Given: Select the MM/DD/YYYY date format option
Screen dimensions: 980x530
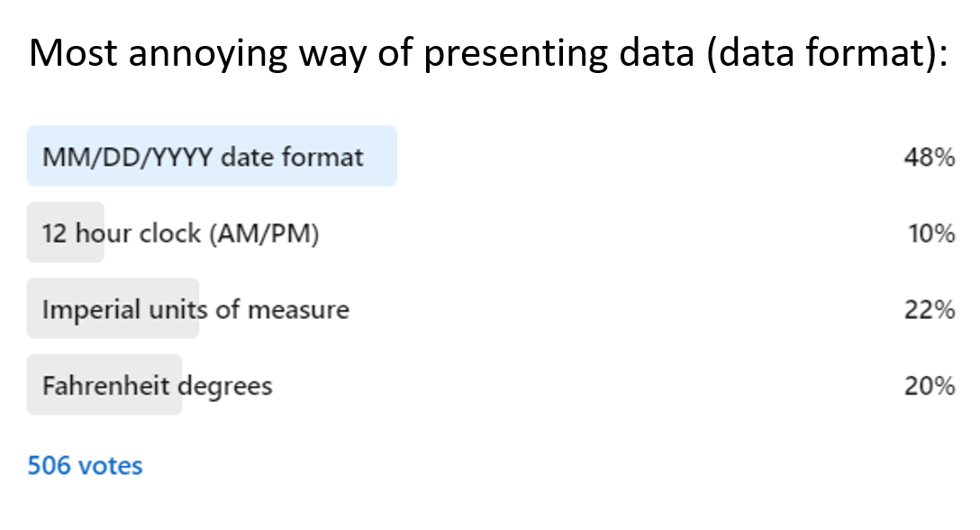Looking at the screenshot, I should [x=202, y=158].
